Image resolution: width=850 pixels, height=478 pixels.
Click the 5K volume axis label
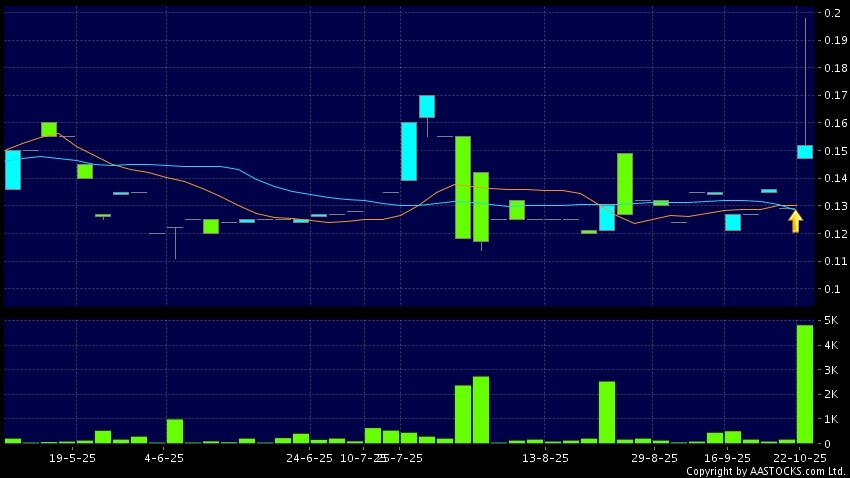(831, 320)
